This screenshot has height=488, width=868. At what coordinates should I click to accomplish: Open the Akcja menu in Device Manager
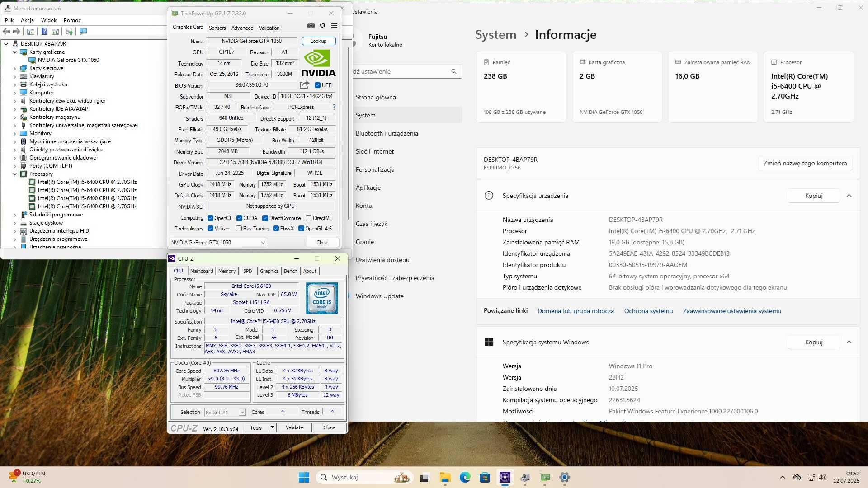(x=27, y=20)
